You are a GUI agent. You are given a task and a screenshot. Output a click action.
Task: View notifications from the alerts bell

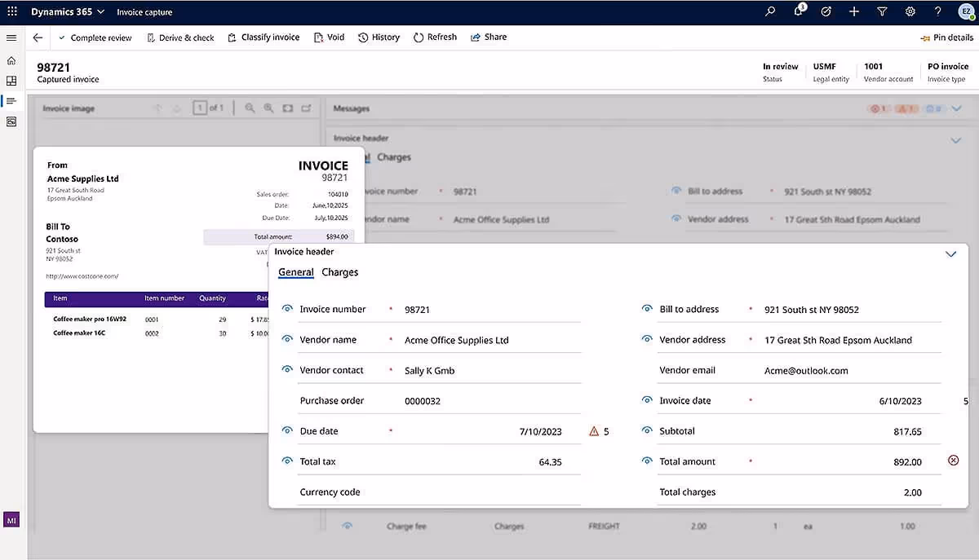(x=798, y=11)
